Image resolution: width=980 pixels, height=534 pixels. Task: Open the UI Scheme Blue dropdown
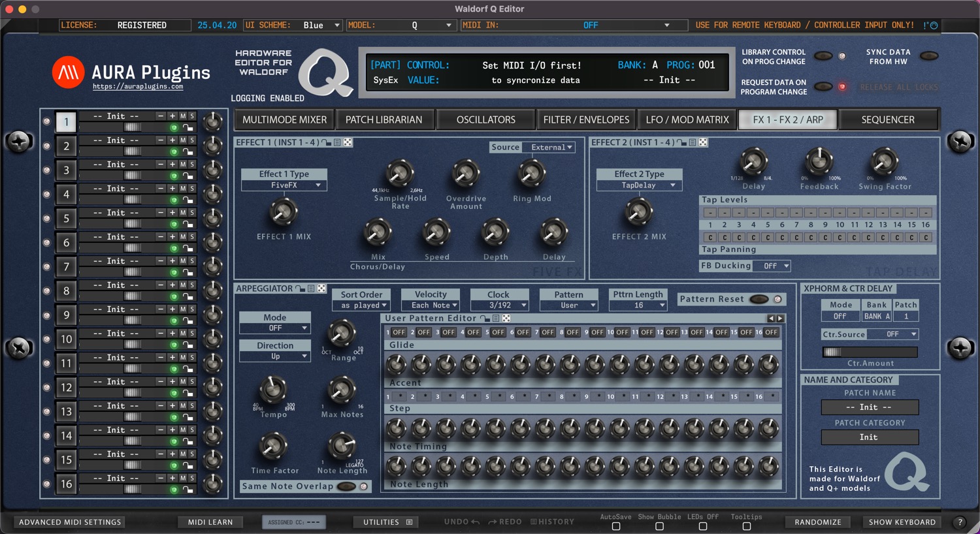(321, 25)
